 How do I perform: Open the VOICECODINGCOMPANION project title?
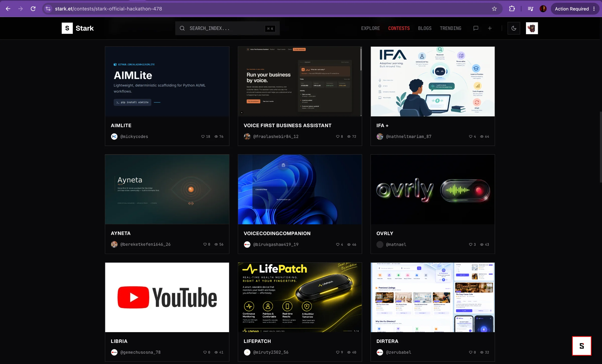[277, 233]
